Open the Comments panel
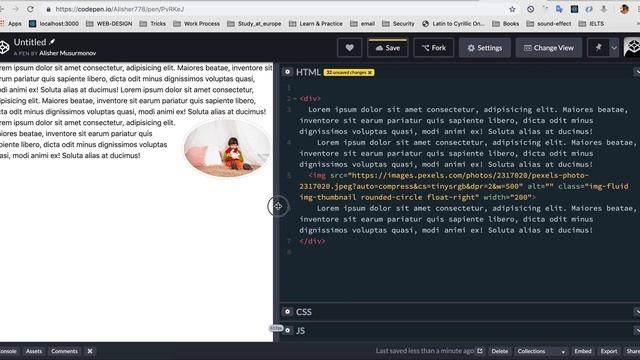 point(64,351)
